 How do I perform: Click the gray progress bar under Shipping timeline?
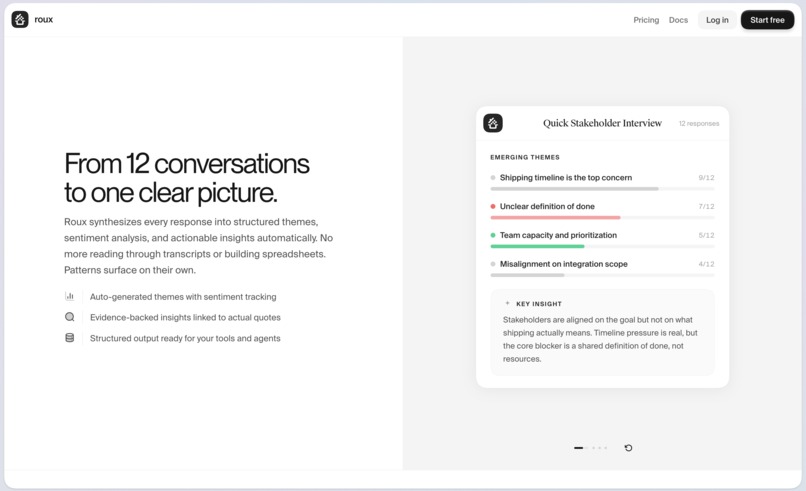574,189
